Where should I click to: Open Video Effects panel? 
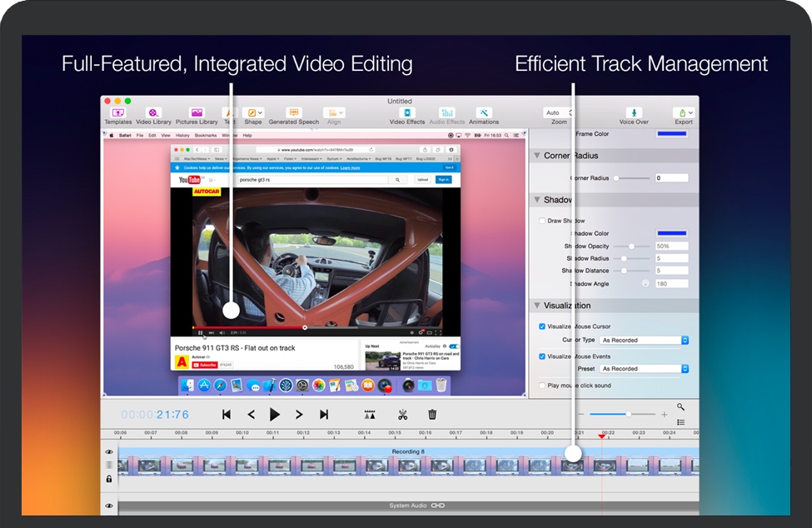407,113
